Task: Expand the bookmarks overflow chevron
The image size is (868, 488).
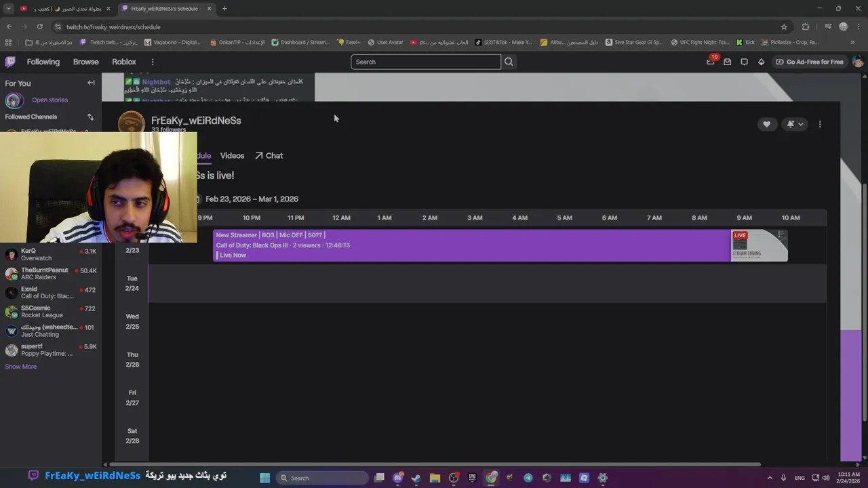Action: (x=852, y=42)
